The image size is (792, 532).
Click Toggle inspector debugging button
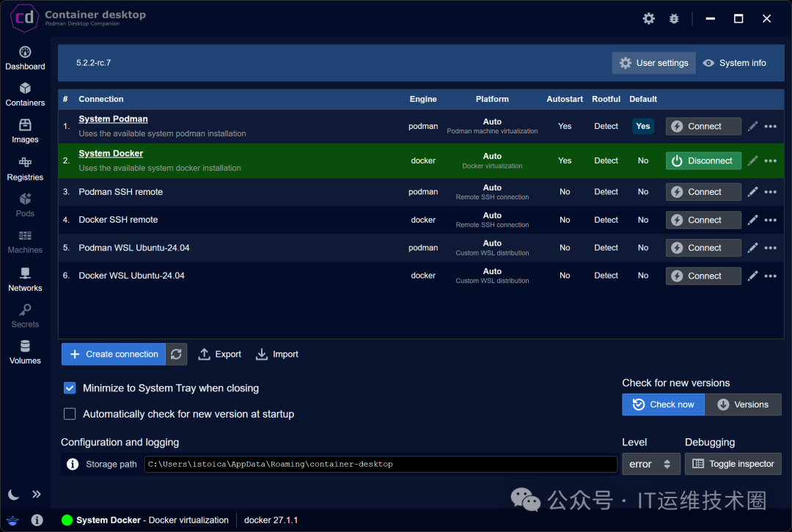pyautogui.click(x=733, y=464)
